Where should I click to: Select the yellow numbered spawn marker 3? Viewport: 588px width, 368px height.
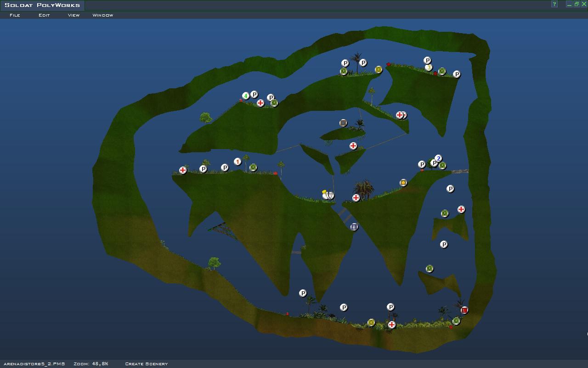[429, 68]
